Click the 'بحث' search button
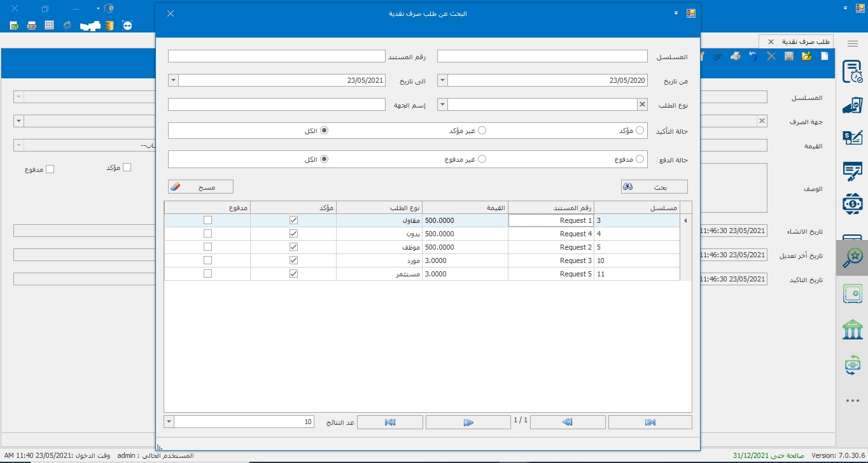 tap(654, 187)
